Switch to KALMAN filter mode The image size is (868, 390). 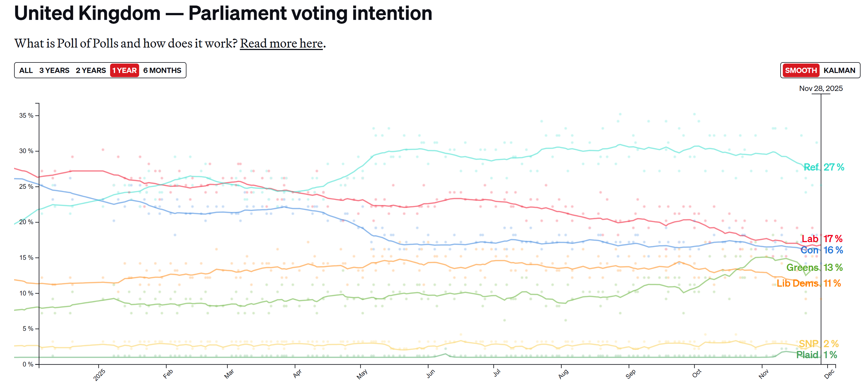(x=839, y=70)
